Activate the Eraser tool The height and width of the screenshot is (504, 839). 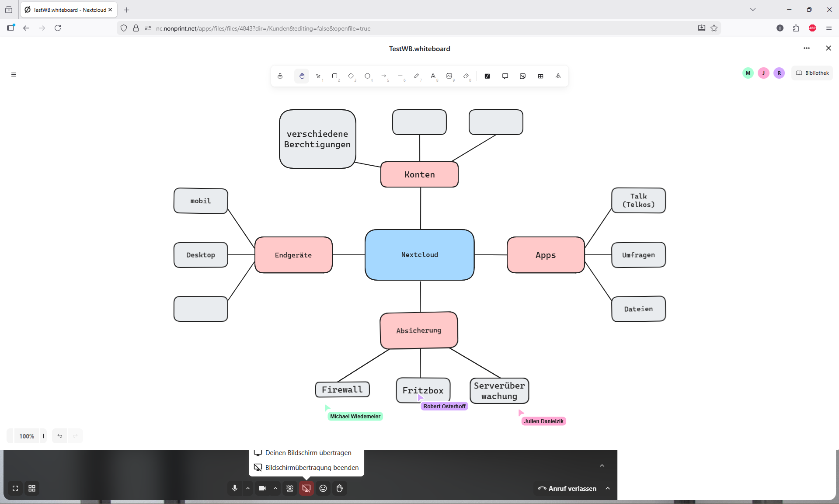(466, 76)
